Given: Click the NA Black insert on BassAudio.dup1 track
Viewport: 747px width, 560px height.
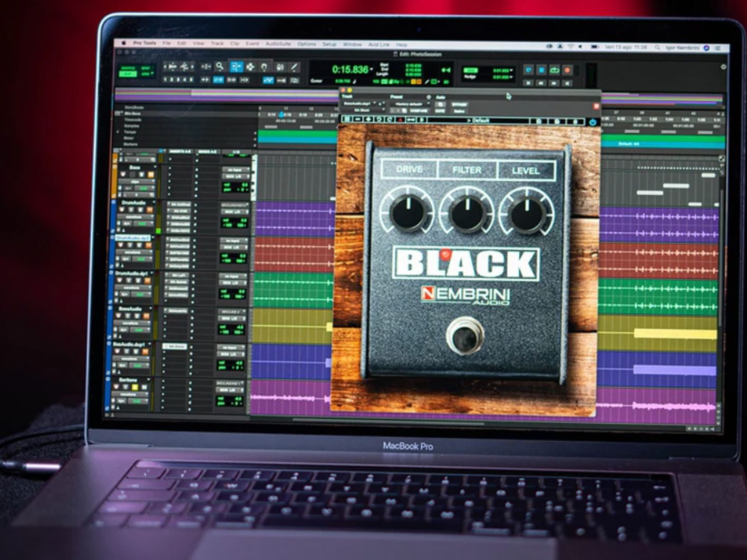Looking at the screenshot, I should [x=174, y=347].
